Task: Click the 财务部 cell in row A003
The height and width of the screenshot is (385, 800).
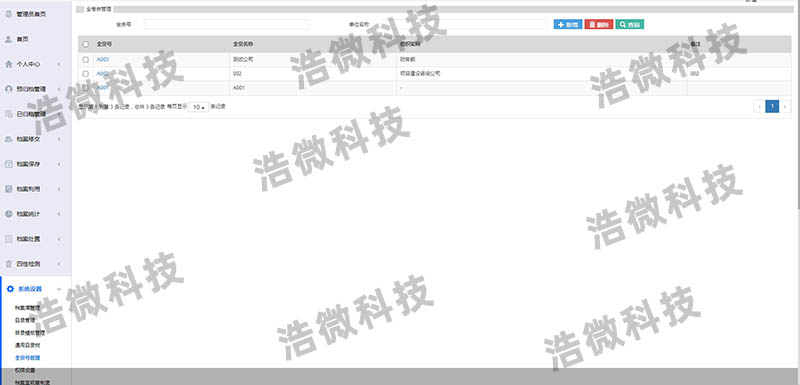Action: (x=408, y=60)
